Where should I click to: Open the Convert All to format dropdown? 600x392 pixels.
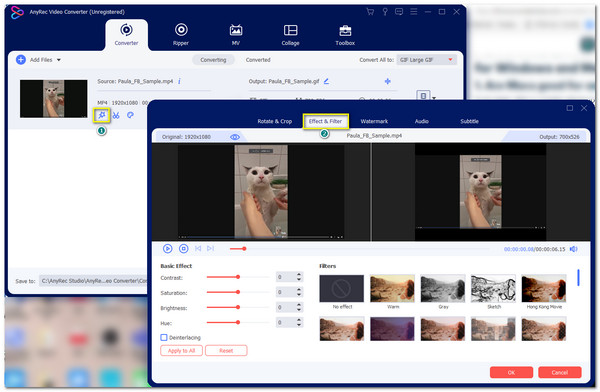pos(427,60)
